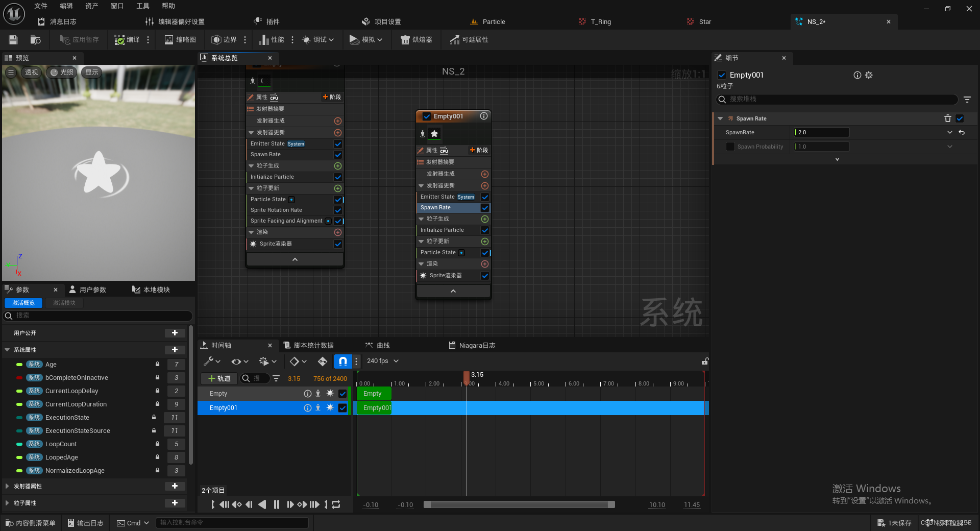Pause the timeline playback
This screenshot has width=980, height=531.
[x=276, y=504]
